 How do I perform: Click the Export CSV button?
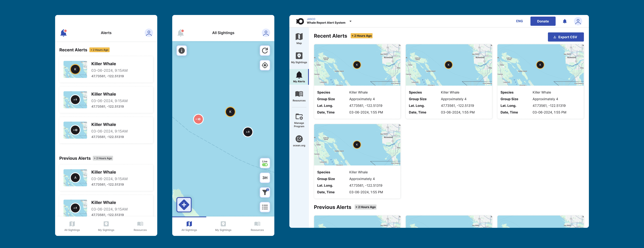point(566,37)
